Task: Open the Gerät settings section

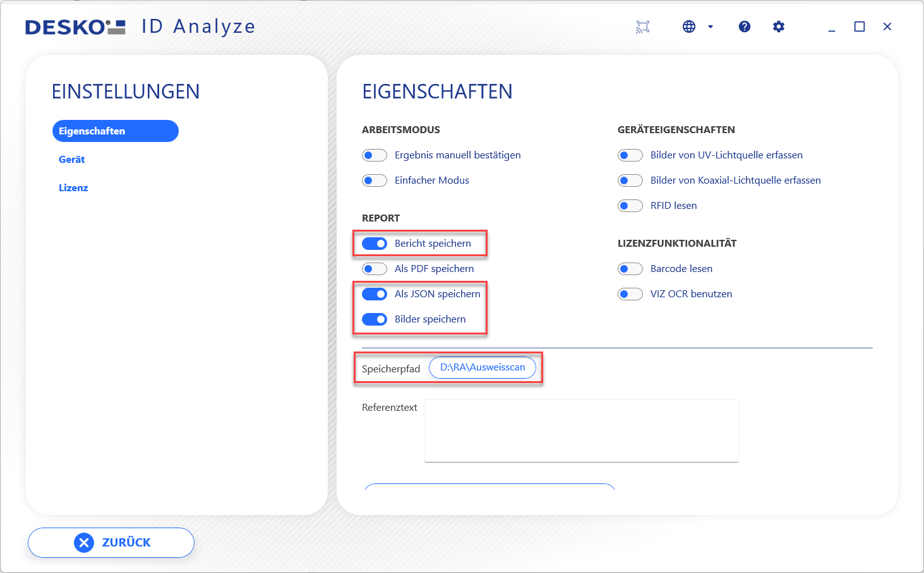Action: coord(72,160)
